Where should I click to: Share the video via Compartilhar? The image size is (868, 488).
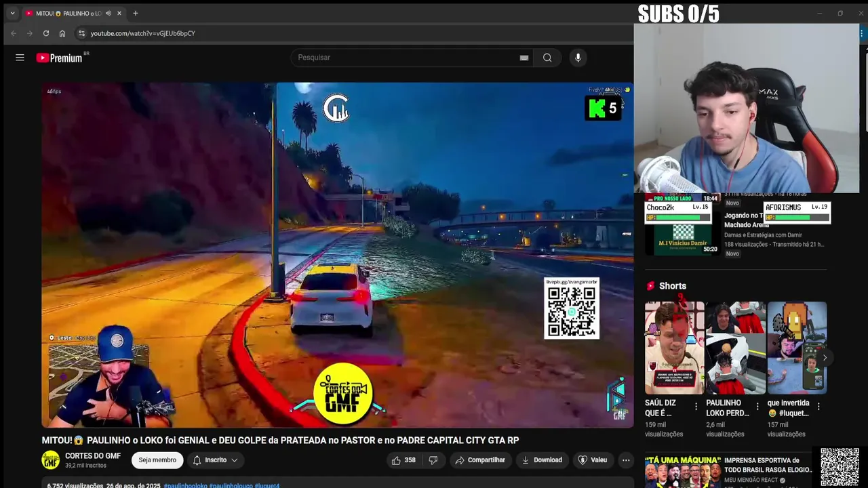pos(480,460)
